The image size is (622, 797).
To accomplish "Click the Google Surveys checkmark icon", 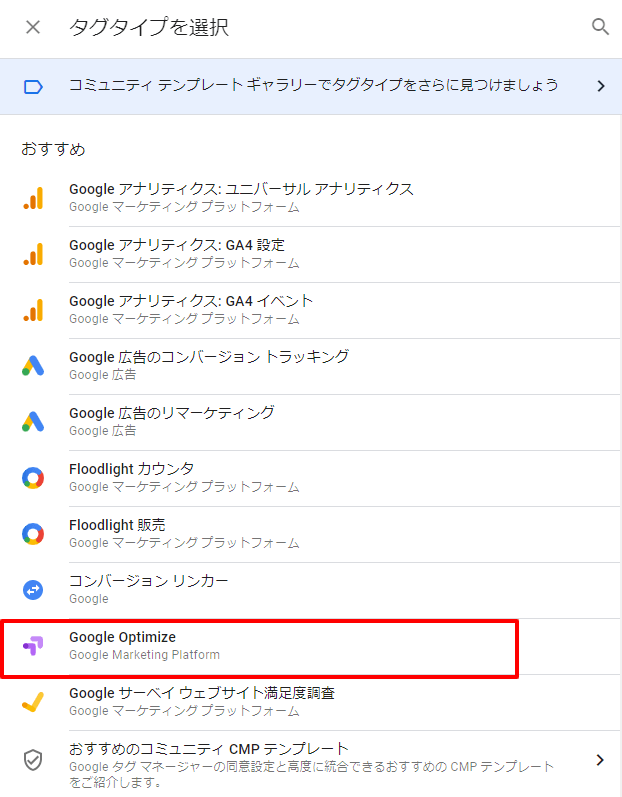I will (x=33, y=702).
